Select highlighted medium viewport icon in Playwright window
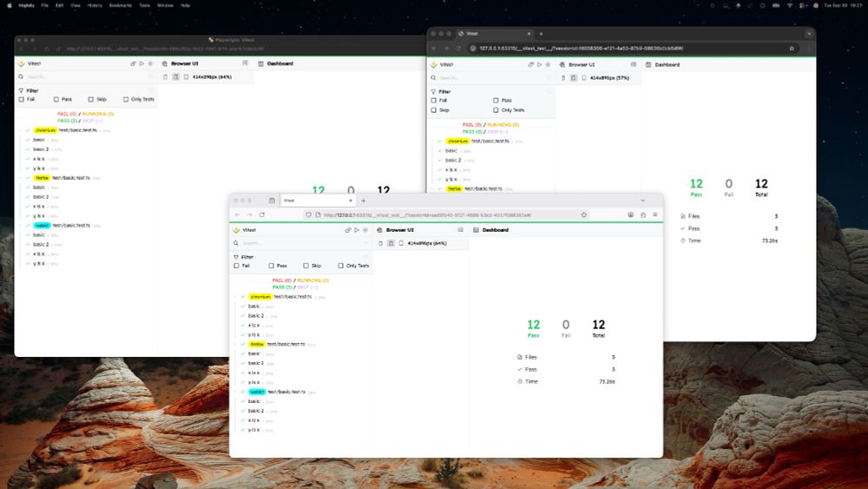 (176, 77)
